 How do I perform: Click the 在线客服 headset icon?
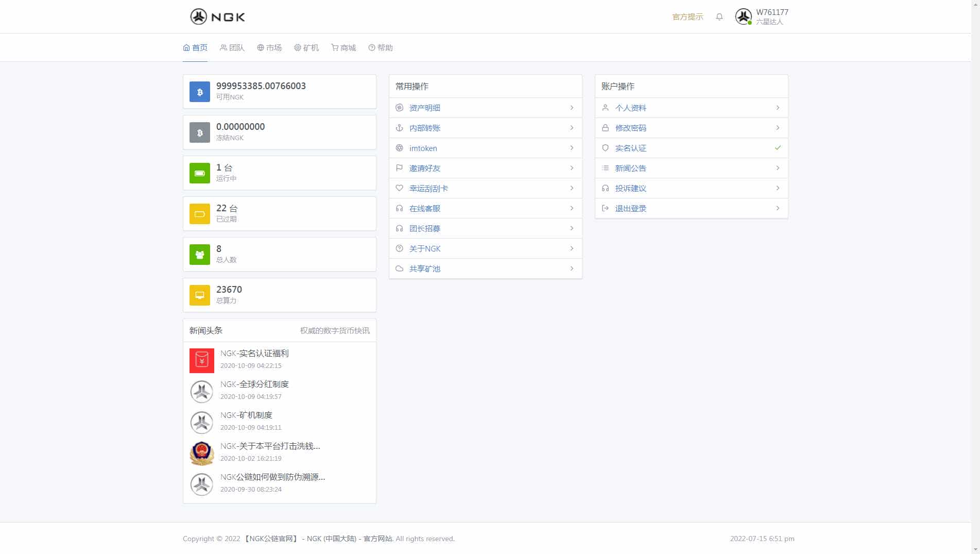[x=399, y=208]
